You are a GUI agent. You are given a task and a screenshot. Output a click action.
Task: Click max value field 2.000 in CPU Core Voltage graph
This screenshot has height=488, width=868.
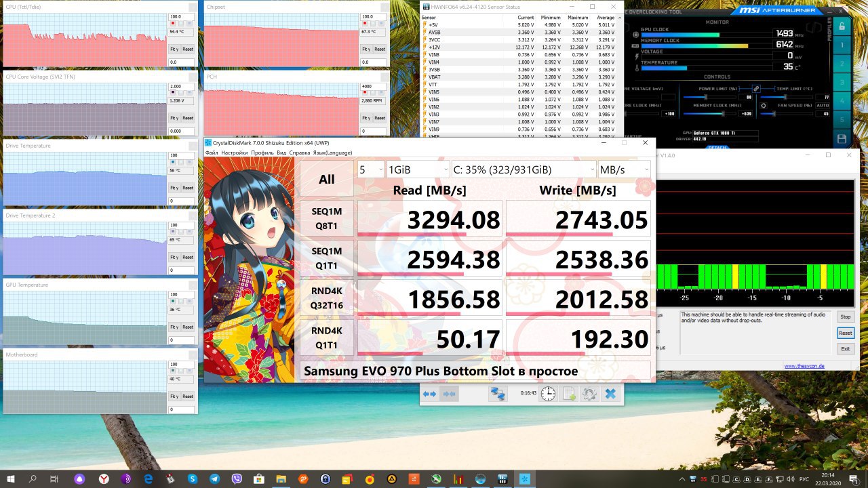coord(181,86)
